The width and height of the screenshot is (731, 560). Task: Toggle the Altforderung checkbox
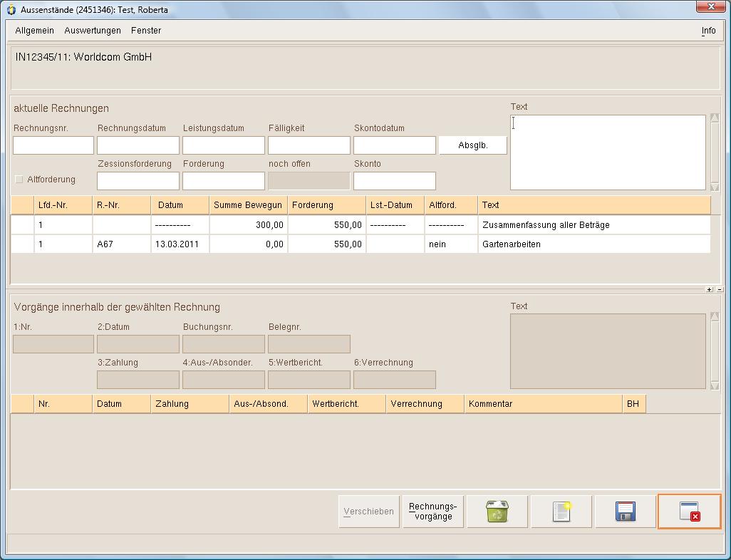pyautogui.click(x=19, y=179)
